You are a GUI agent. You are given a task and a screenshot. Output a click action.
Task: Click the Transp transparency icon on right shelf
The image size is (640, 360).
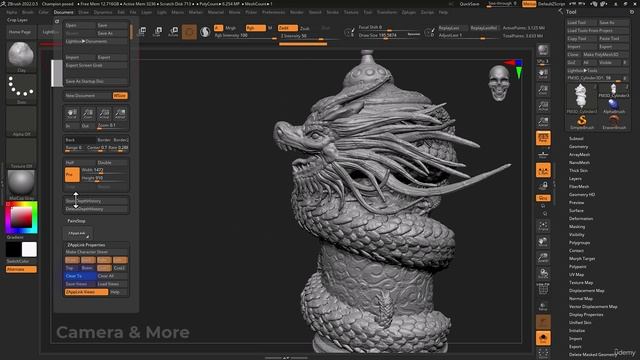coord(543,306)
